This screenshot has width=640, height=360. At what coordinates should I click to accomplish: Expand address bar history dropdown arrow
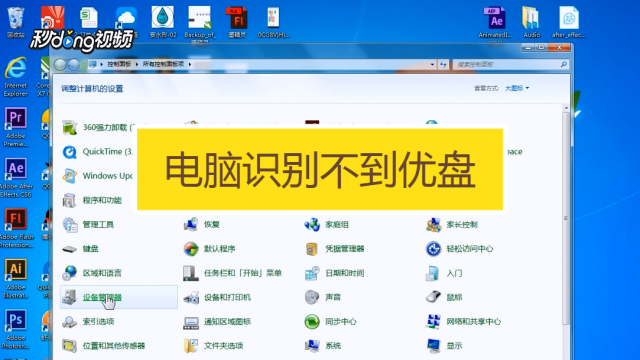(432, 64)
